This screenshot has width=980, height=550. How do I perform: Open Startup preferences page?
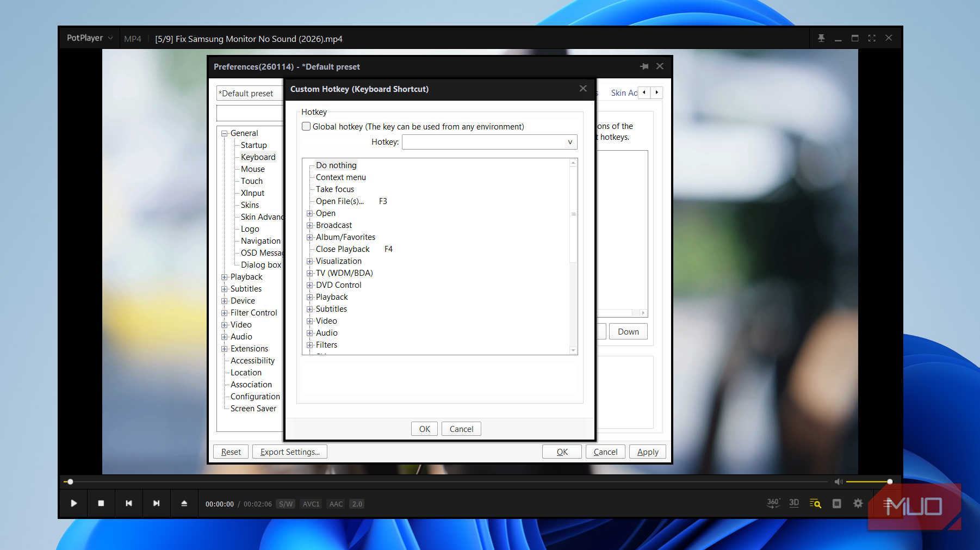pyautogui.click(x=254, y=145)
